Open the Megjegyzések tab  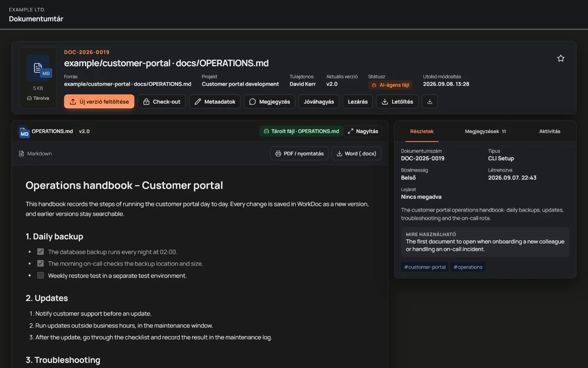485,131
